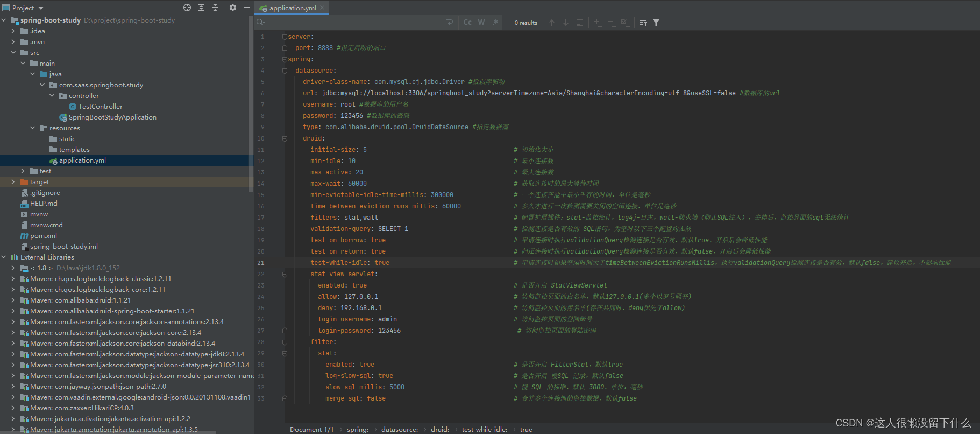This screenshot has width=980, height=434.
Task: Click the locate/select opened file icon
Action: coord(187,8)
